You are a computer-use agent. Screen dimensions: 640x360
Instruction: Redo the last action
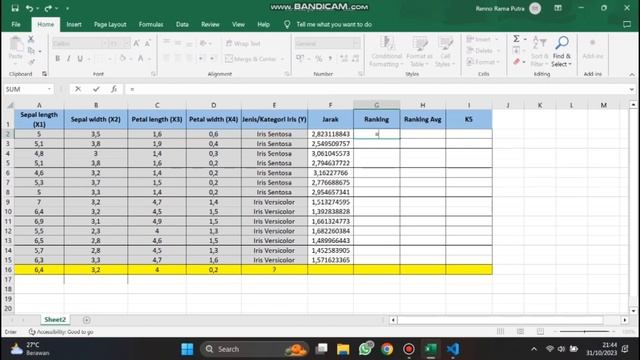(x=48, y=8)
